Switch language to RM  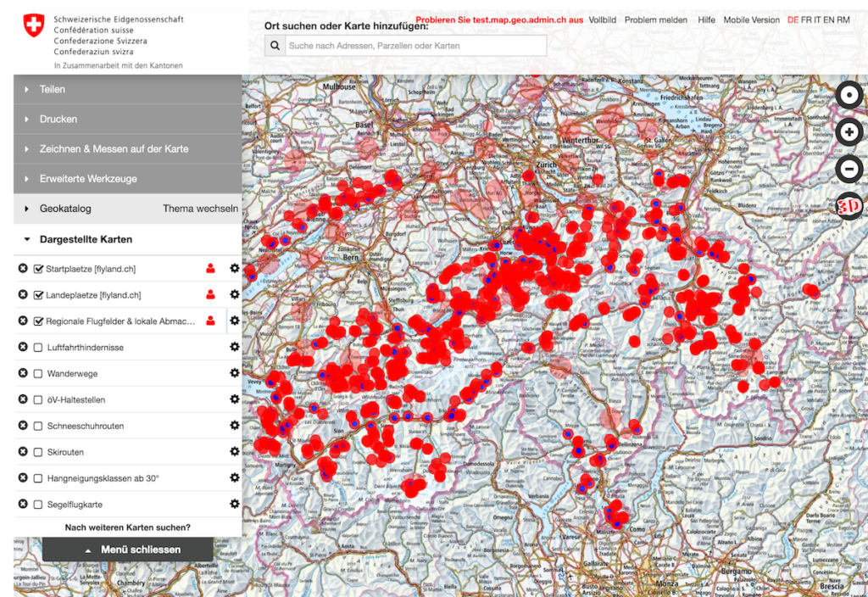843,20
